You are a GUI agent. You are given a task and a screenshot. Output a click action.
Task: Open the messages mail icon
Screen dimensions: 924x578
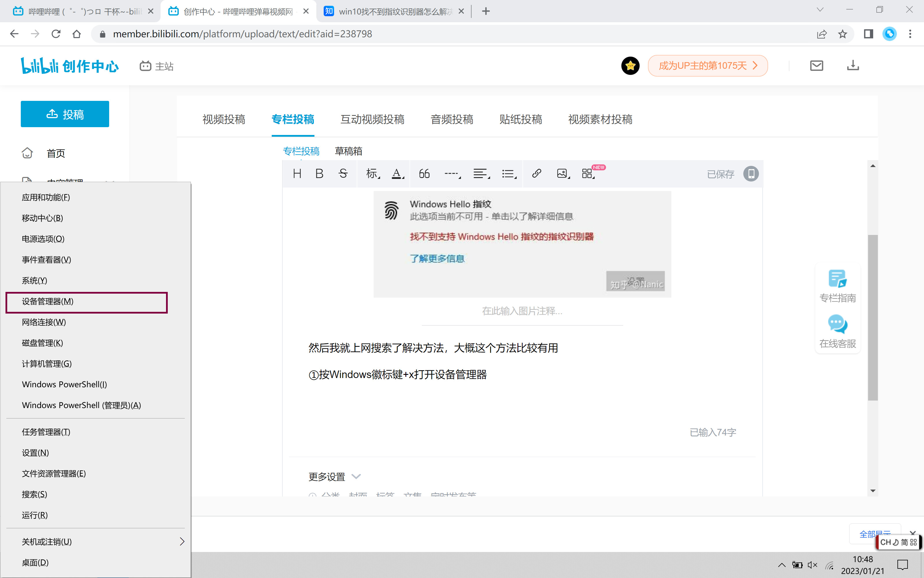(x=816, y=66)
